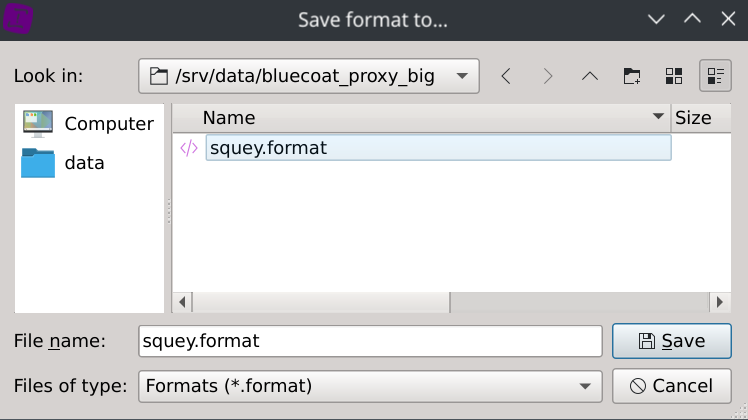Click the horizontal scrollbar track
Screen dimensions: 748x420
(580, 302)
